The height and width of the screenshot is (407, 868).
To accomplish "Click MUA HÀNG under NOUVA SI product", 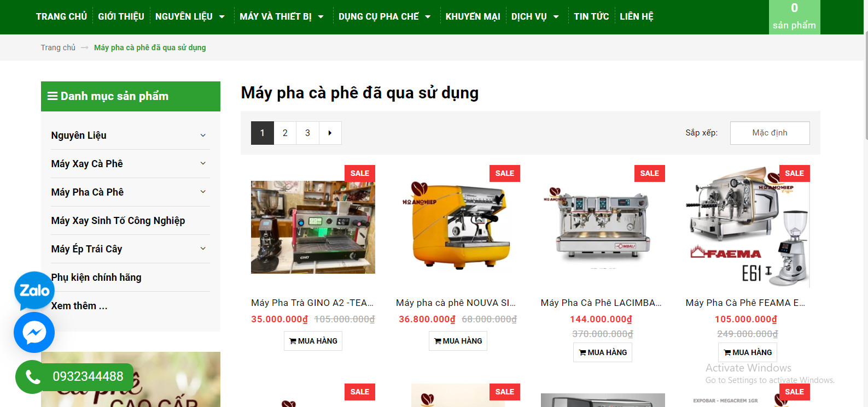I will (x=458, y=341).
